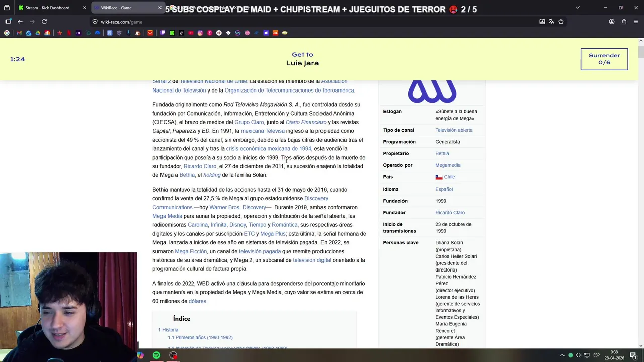The height and width of the screenshot is (362, 644).
Task: Show hidden system tray icons
Action: (562, 355)
